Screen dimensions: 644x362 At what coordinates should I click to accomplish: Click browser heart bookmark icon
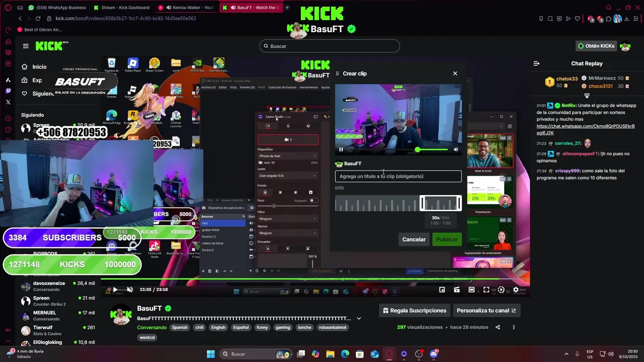(577, 19)
